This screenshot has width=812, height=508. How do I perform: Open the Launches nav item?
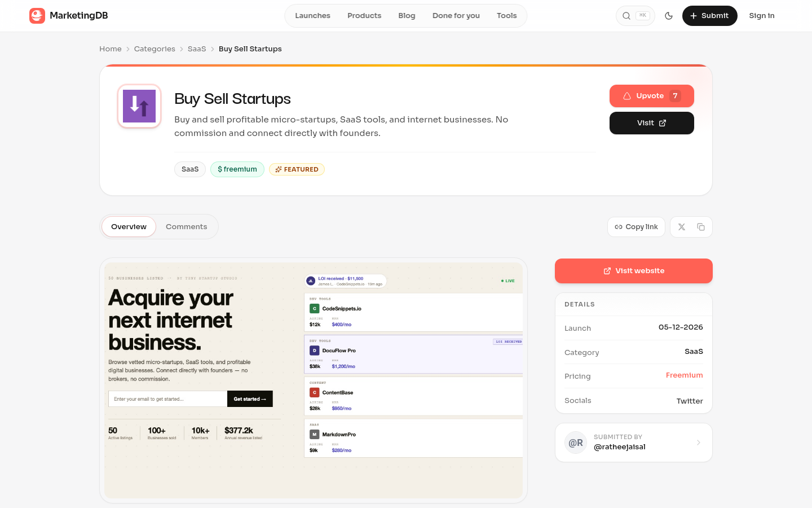point(312,16)
